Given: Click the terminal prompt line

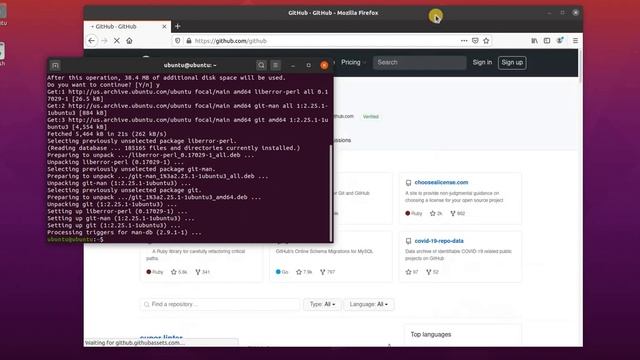Looking at the screenshot, I should [x=76, y=240].
